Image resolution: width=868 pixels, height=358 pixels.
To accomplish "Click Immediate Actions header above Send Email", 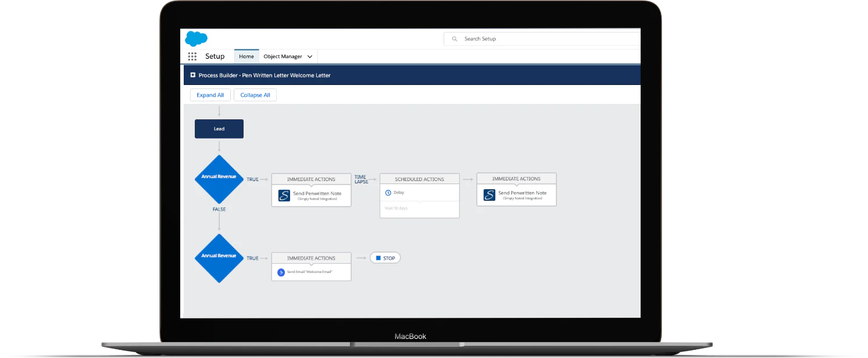I will click(x=311, y=258).
